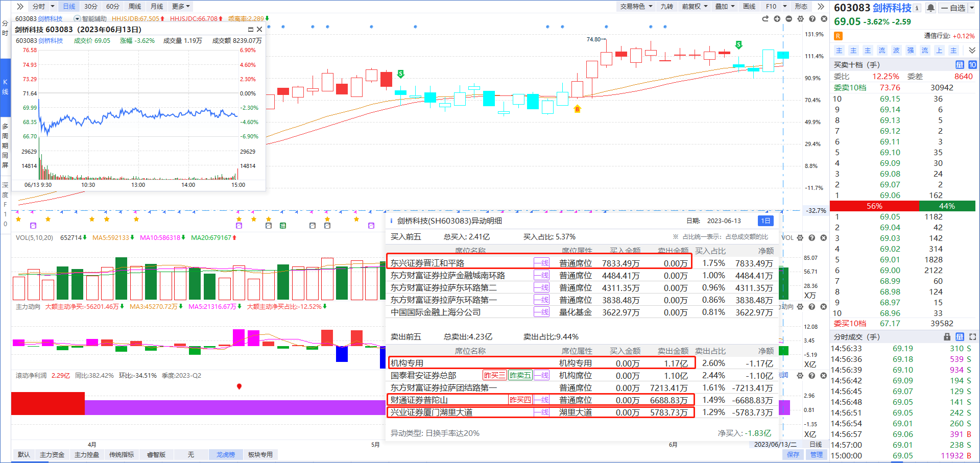Viewport: 980px width, 463px height.
Task: Open stock info 'i' icon beside 剑桥科技
Action: click(918, 8)
